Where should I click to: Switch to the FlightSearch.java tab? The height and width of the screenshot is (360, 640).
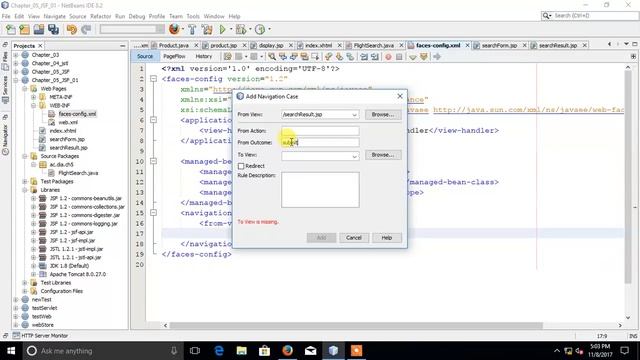pos(373,45)
